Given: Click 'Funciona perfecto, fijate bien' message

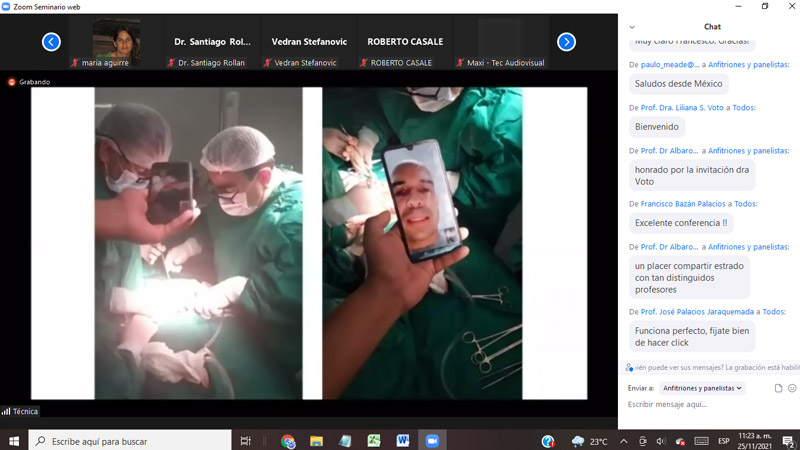Looking at the screenshot, I should click(692, 337).
